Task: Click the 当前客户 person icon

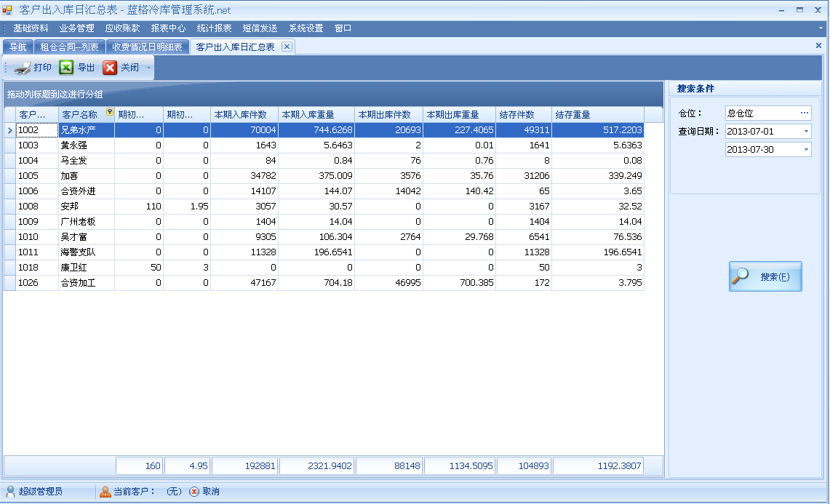Action: coord(105,492)
